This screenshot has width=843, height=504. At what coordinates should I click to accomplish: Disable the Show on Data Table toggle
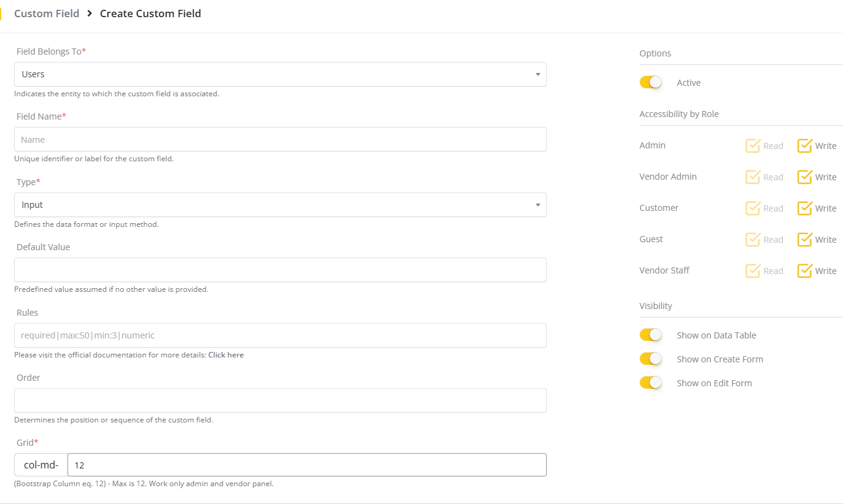pyautogui.click(x=650, y=335)
